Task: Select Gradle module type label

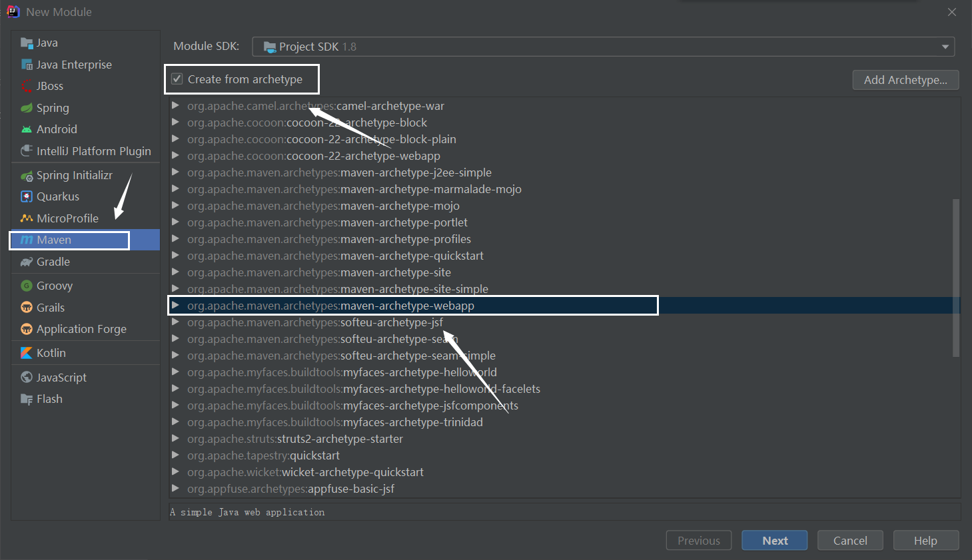Action: (x=53, y=262)
